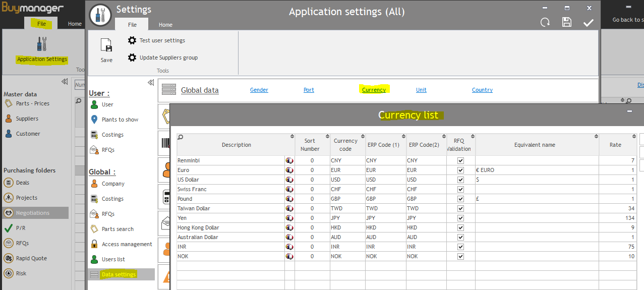Collapse the main Master data sidebar
The width and height of the screenshot is (644, 290).
point(65,82)
